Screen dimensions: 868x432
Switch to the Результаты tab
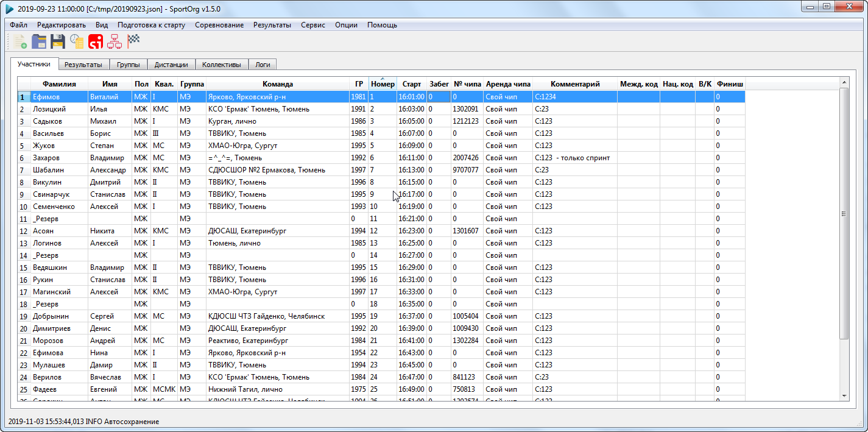[x=83, y=65]
